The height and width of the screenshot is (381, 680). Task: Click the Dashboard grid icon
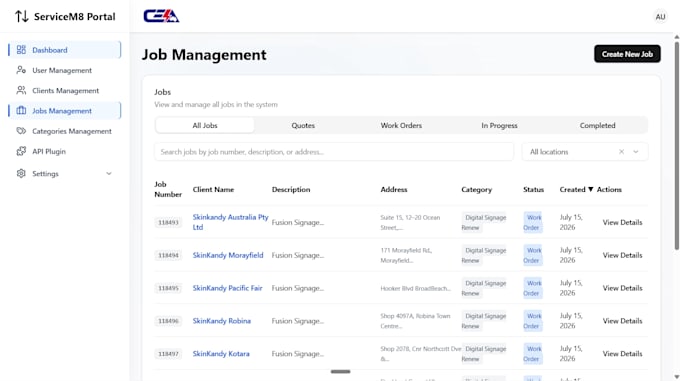point(21,49)
